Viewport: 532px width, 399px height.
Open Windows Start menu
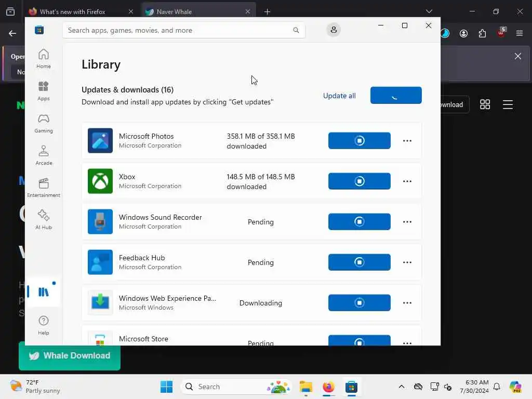[166, 387]
